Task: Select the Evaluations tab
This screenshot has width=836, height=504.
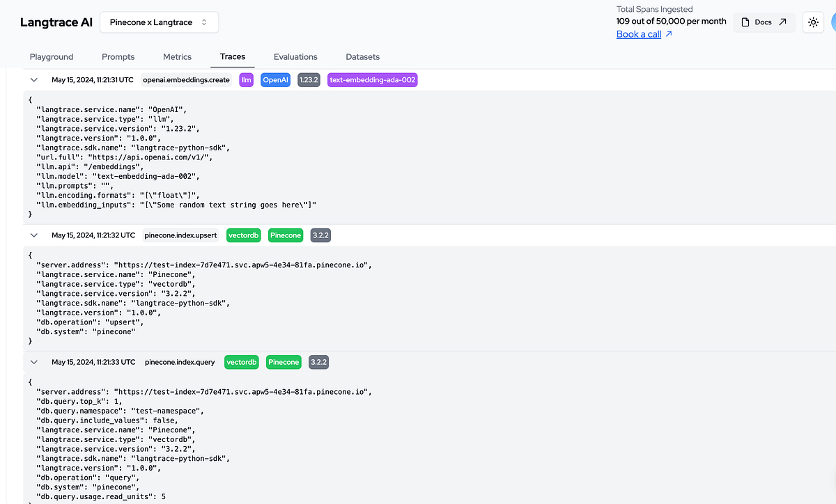Action: [x=295, y=57]
